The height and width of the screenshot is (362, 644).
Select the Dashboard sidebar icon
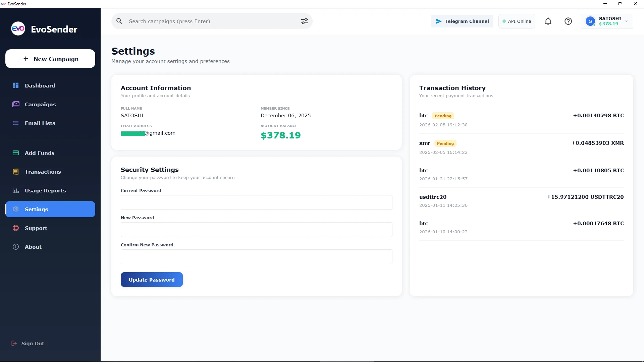click(16, 85)
